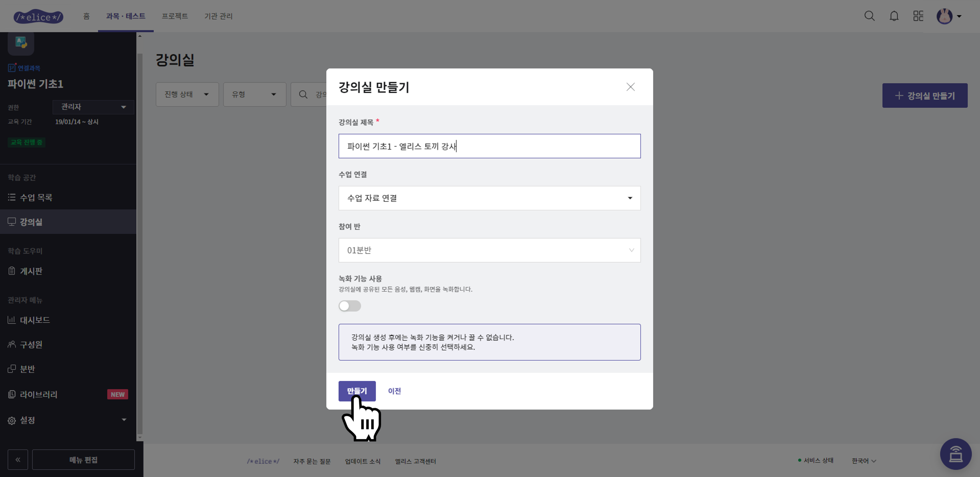Click the search icon in 강의실 filter
Screen dimensions: 980x477
click(x=303, y=94)
